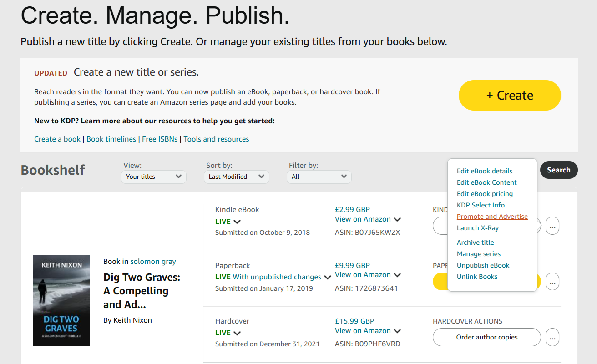Open the Dig Two Graves cover thumbnail

(x=61, y=301)
